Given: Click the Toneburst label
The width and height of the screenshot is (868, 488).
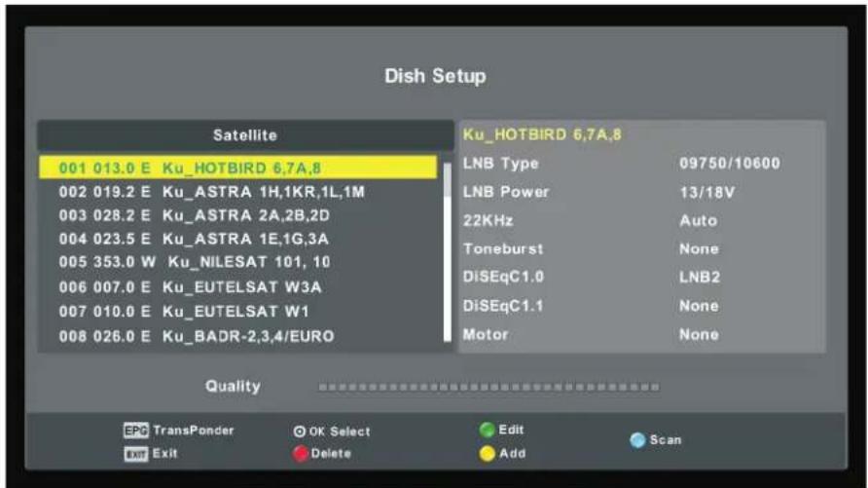Looking at the screenshot, I should 503,248.
